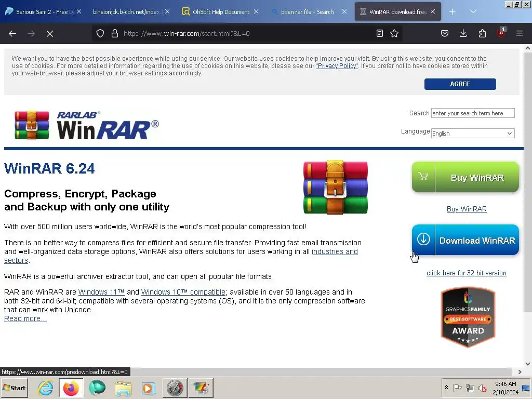Open the colorful paint taskbar icon
This screenshot has width=532, height=399.
[201, 388]
